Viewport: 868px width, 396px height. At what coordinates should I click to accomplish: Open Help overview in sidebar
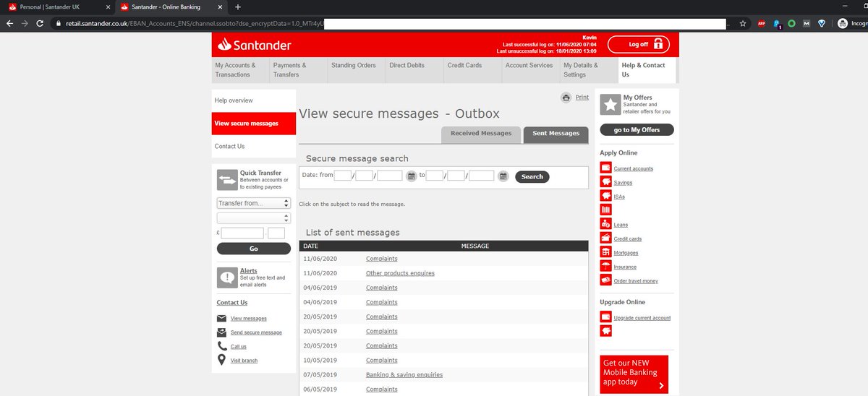click(254, 100)
